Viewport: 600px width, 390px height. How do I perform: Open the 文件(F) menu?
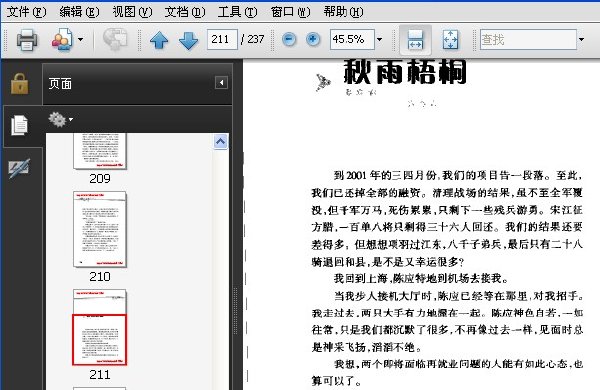26,12
